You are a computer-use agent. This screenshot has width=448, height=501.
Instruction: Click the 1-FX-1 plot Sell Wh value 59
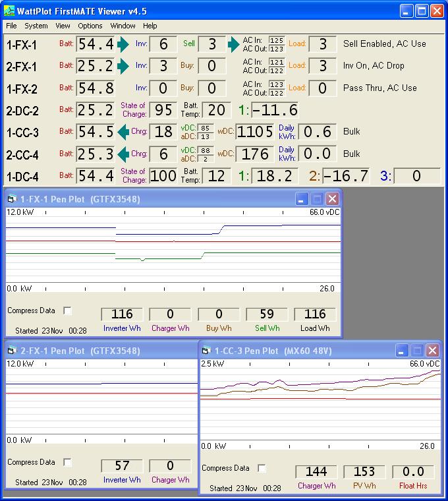pos(267,314)
